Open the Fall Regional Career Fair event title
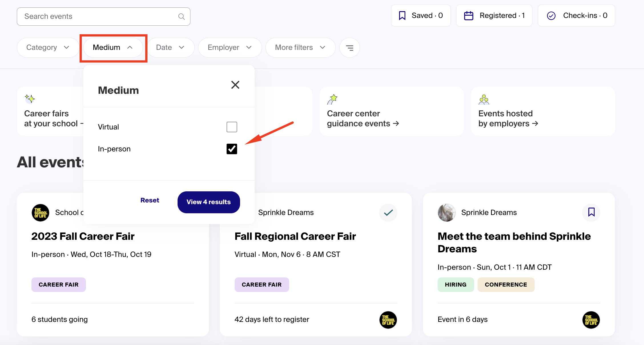Screen dimensions: 644x345 point(295,236)
